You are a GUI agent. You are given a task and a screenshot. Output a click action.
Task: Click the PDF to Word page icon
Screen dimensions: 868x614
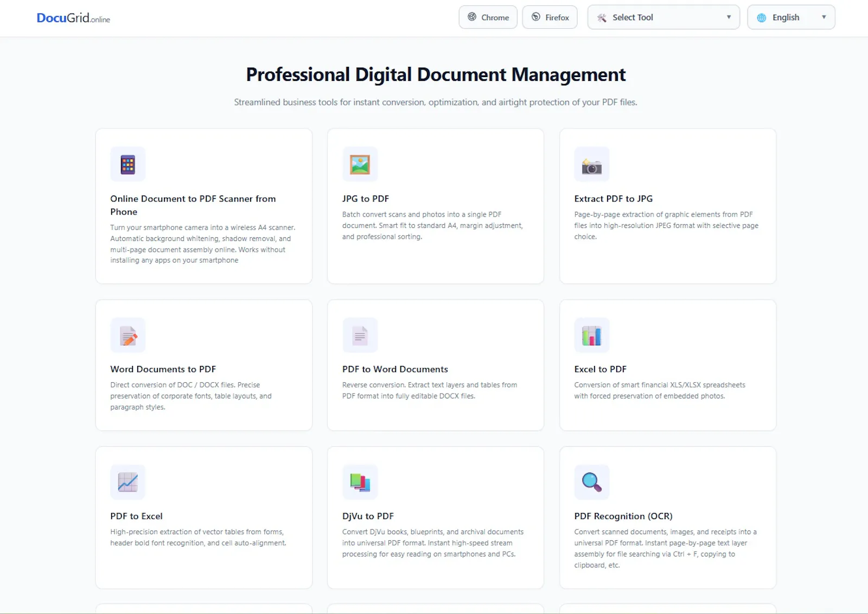360,335
